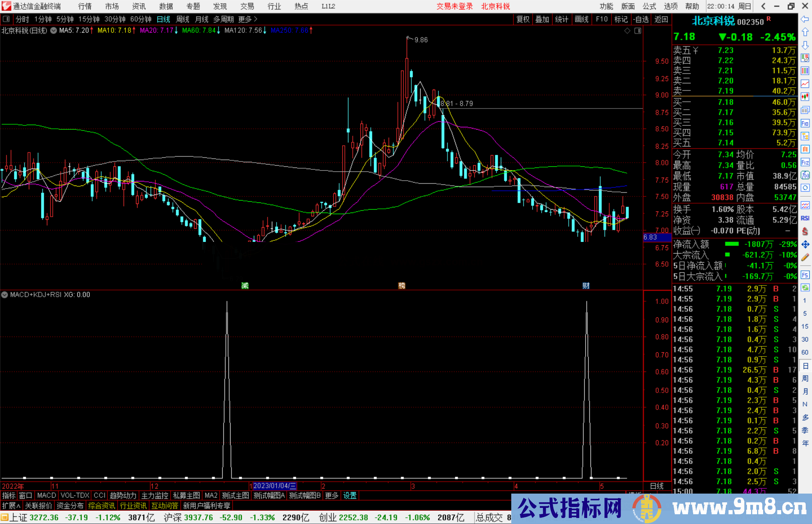Open 更多 indicator list at bottom bar
Viewport: 812px width, 524px height.
click(x=331, y=495)
